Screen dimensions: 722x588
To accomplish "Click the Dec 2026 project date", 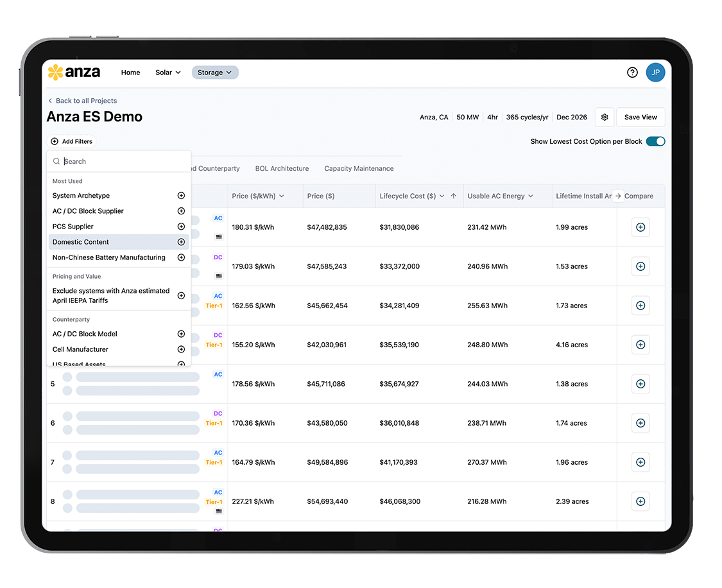I will (571, 117).
